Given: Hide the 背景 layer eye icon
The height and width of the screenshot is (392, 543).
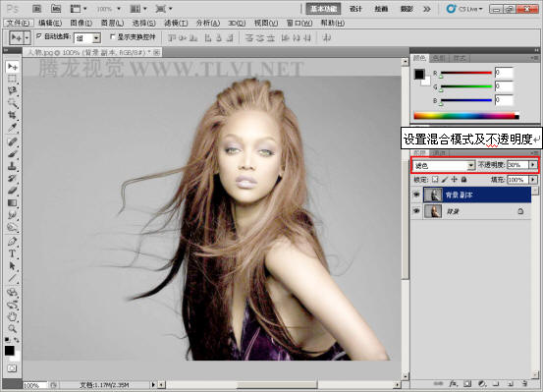Looking at the screenshot, I should (416, 211).
